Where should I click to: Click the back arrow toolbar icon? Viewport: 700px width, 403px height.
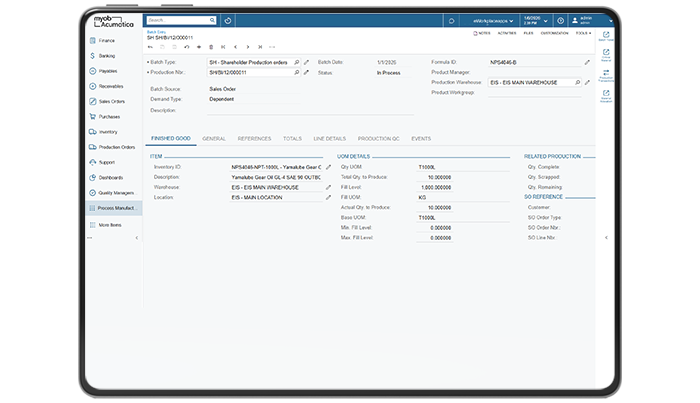coord(150,47)
